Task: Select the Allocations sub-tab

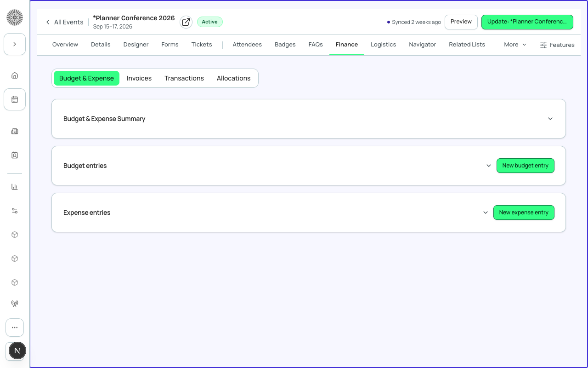Action: pos(234,78)
